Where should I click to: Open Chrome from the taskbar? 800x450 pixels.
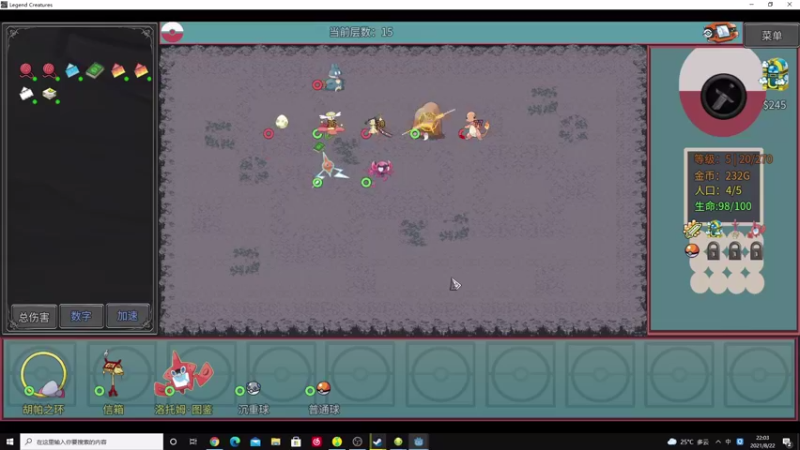[x=214, y=442]
